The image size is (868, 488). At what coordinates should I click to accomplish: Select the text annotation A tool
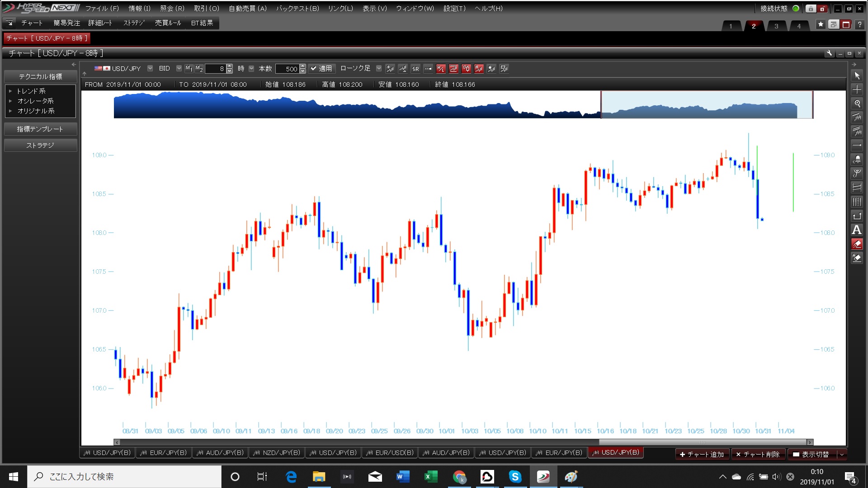(x=857, y=230)
